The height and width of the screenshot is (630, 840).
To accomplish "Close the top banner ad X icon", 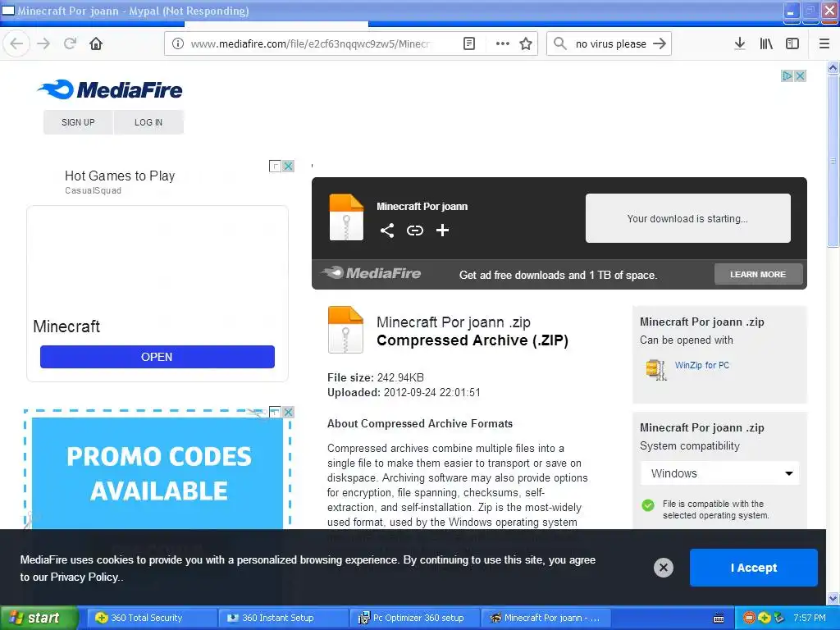I will click(x=801, y=76).
